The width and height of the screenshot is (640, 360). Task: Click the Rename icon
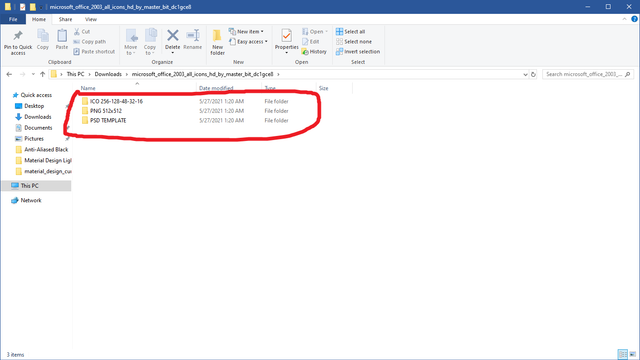[x=193, y=36]
